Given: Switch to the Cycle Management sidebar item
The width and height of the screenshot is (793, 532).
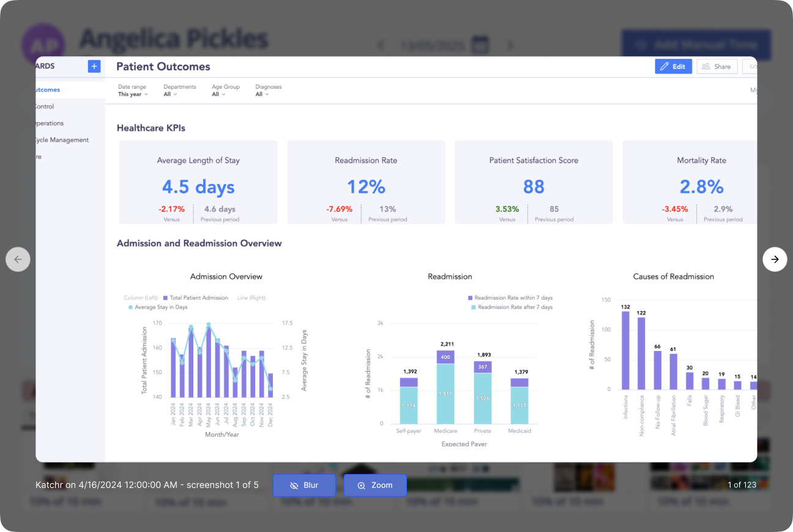Looking at the screenshot, I should (61, 139).
